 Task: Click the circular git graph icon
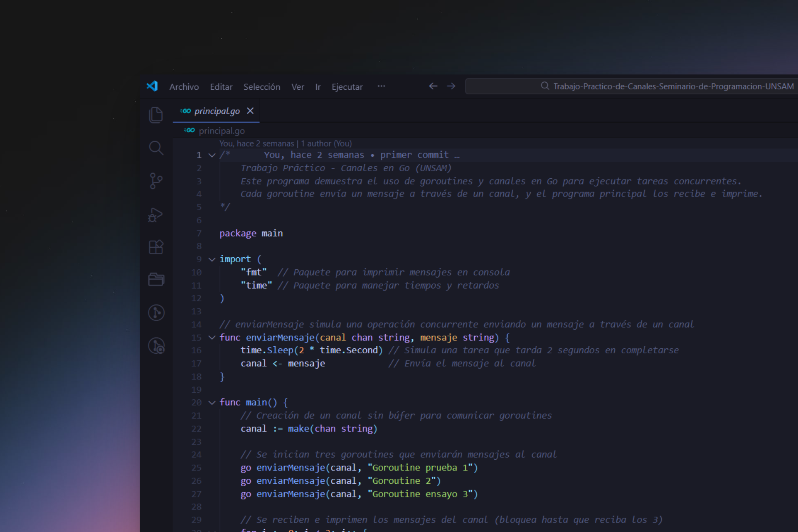[x=156, y=313]
